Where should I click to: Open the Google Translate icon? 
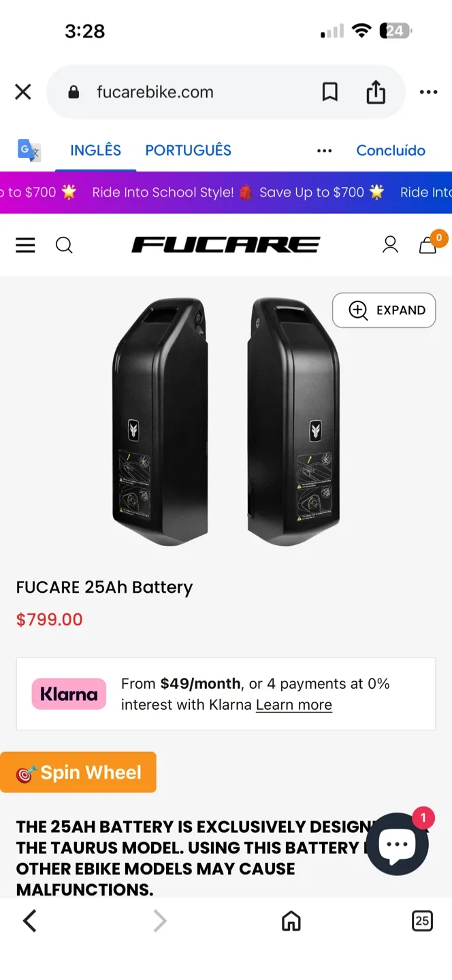click(28, 150)
